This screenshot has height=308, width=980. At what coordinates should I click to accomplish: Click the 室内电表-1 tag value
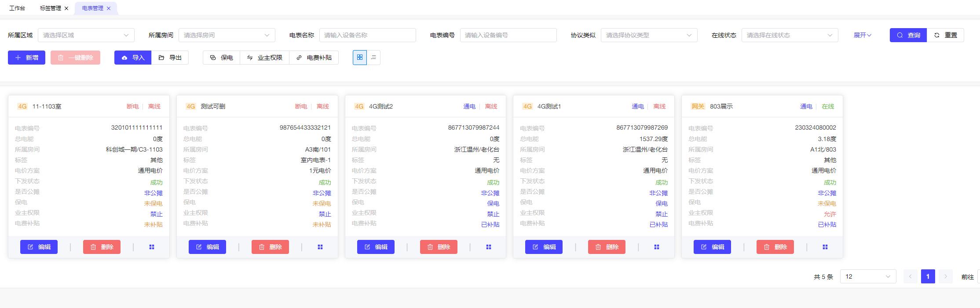pyautogui.click(x=316, y=160)
